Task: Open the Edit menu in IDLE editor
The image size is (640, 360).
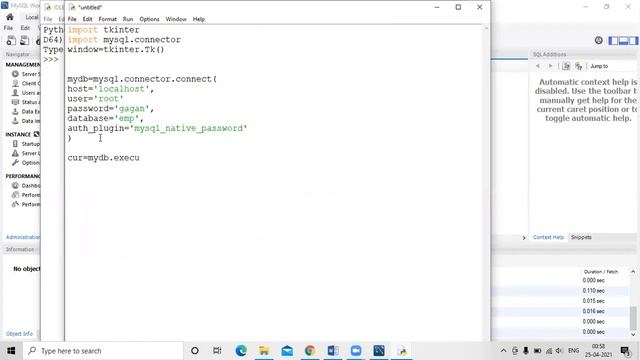Action: pos(87,19)
